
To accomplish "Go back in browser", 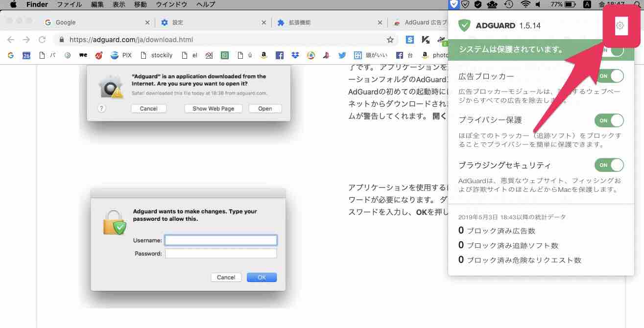I will pos(11,40).
